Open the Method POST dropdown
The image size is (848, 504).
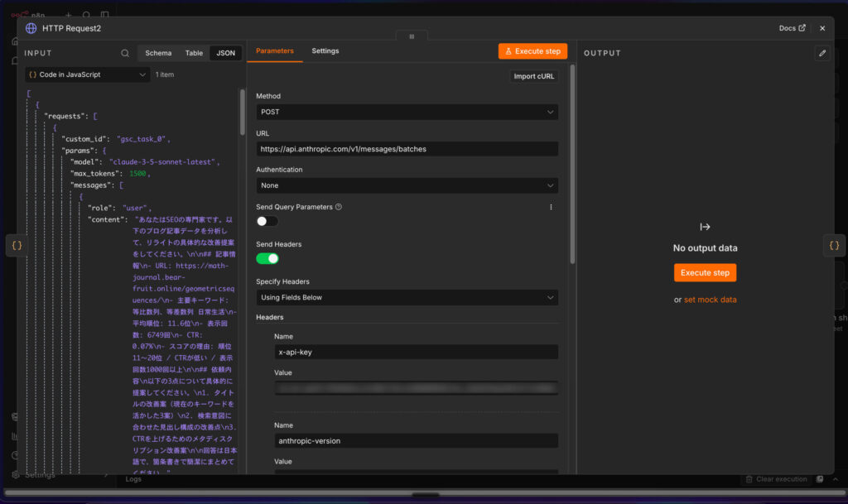pos(407,112)
